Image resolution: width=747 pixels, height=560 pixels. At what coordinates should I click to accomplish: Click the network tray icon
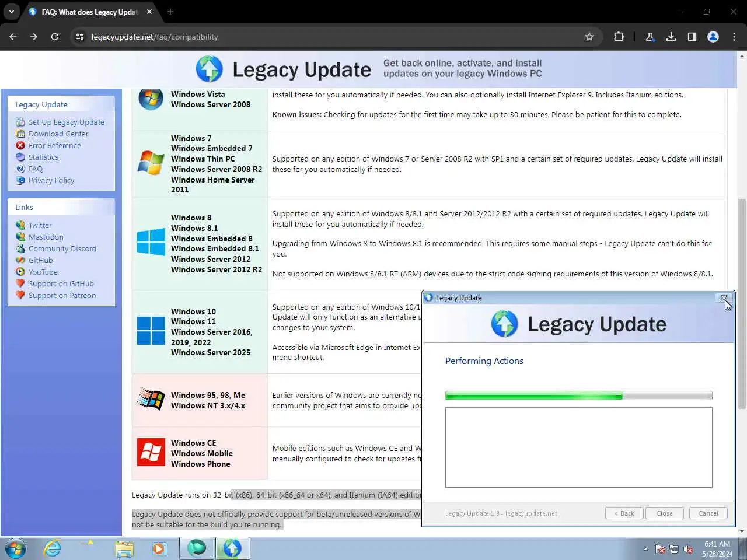pyautogui.click(x=674, y=549)
